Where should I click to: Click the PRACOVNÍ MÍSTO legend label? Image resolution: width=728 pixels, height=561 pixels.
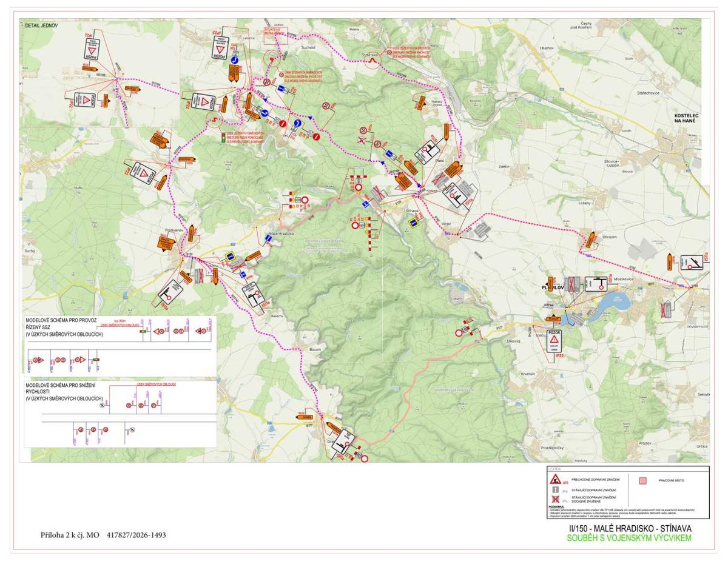(671, 480)
